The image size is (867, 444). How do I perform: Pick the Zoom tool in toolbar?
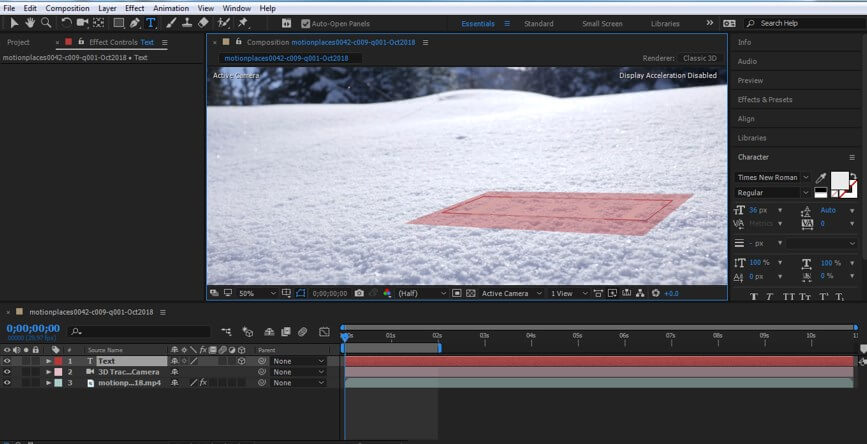[x=46, y=22]
